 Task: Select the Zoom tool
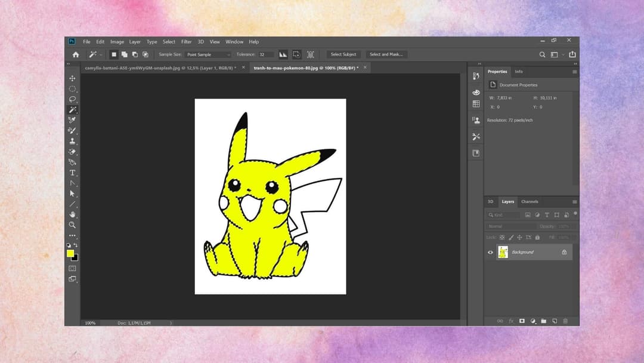(72, 225)
